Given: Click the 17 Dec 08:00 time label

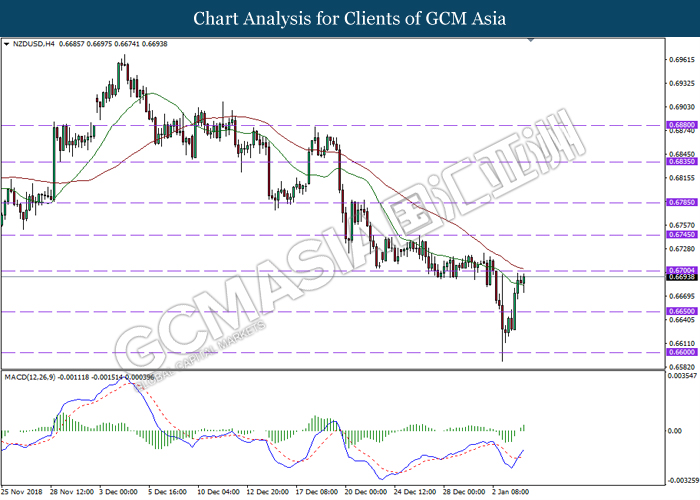Looking at the screenshot, I should pos(317,492).
